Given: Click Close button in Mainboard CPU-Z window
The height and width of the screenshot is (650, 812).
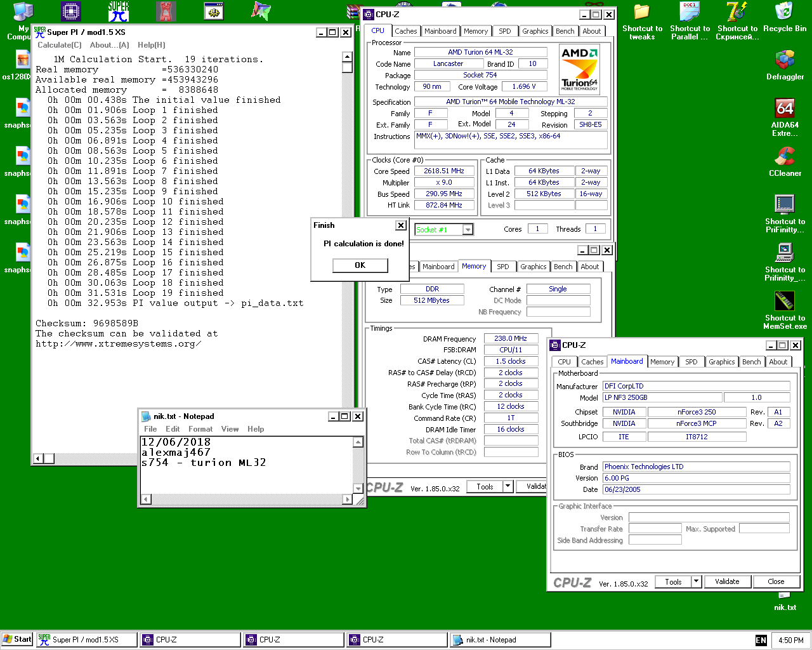Looking at the screenshot, I should coord(776,581).
